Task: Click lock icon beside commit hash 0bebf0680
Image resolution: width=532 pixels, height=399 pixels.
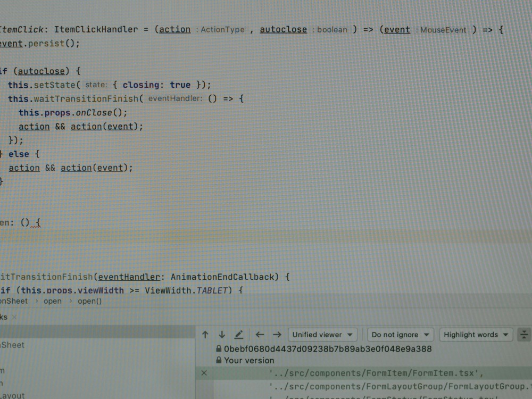Action: (x=219, y=348)
